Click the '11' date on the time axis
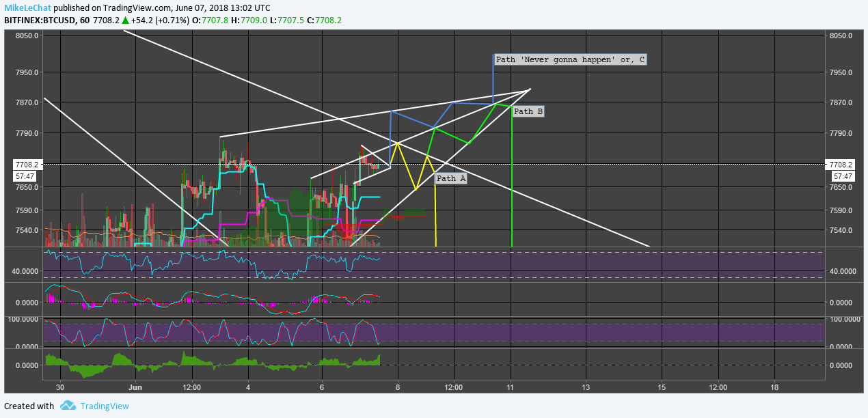 pyautogui.click(x=510, y=387)
